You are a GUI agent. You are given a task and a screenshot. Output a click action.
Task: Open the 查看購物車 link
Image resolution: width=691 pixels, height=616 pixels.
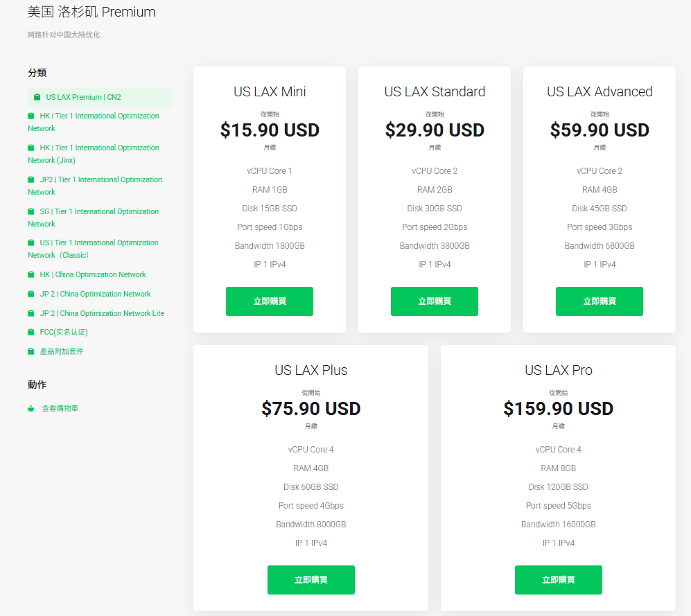pos(60,409)
